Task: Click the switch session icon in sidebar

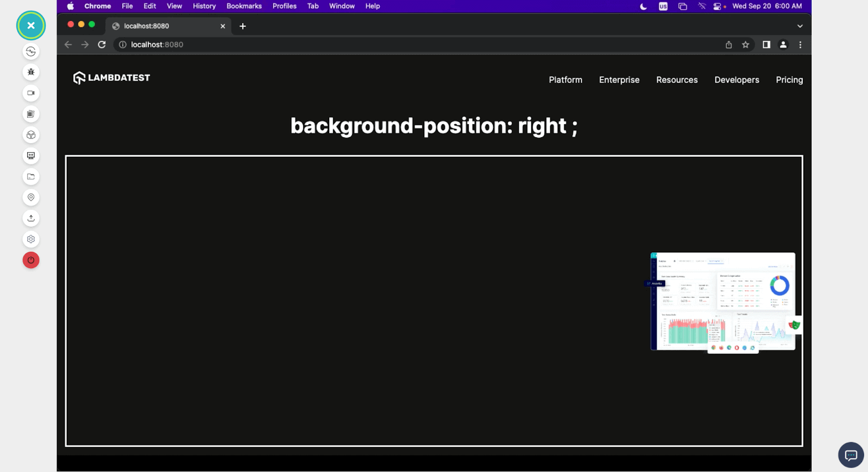Action: pyautogui.click(x=31, y=52)
